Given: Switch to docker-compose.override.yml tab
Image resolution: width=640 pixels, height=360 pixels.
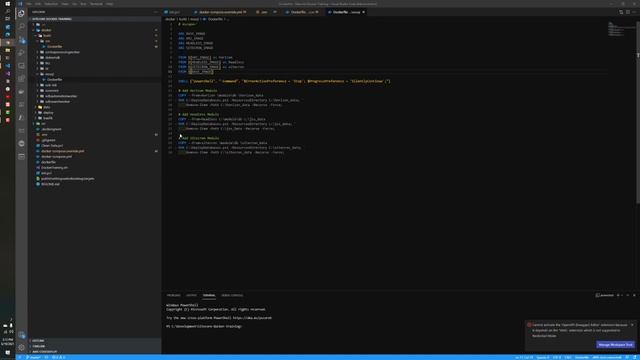Looking at the screenshot, I should 220,12.
